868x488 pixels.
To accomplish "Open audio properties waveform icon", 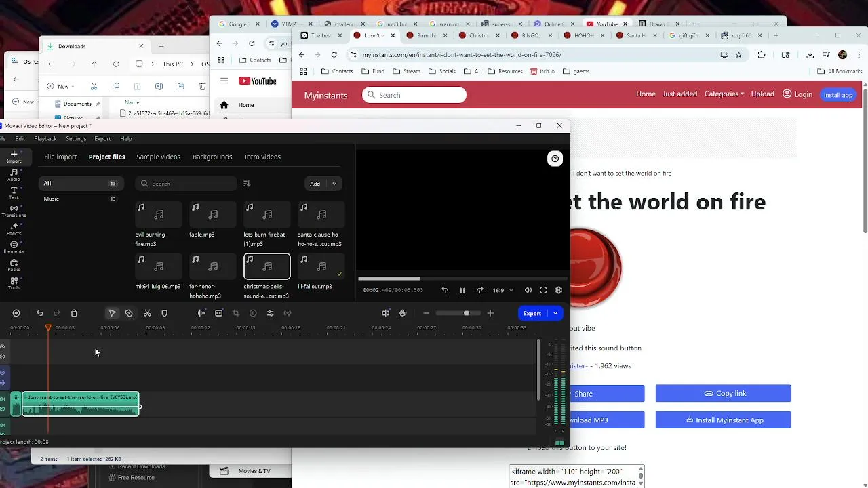I will click(201, 313).
